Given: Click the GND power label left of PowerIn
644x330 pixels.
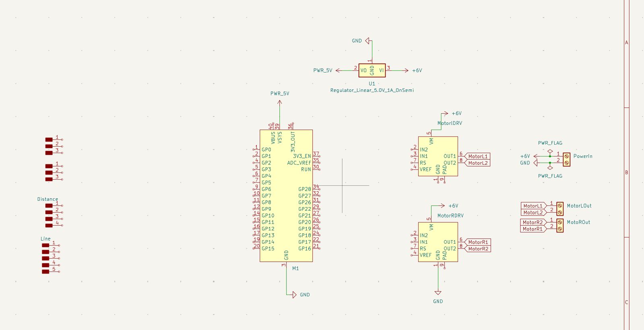Looking at the screenshot, I should pos(525,163).
